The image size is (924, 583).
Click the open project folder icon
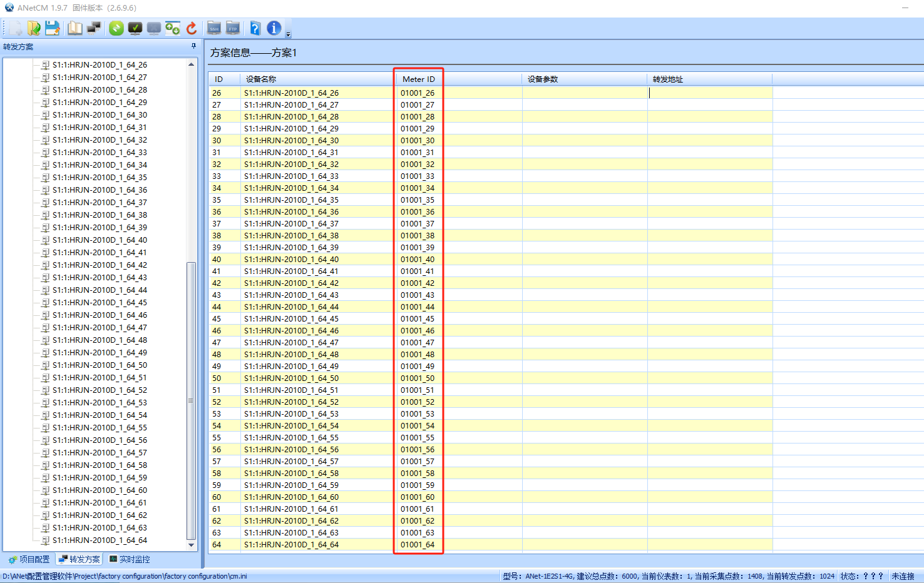[34, 28]
